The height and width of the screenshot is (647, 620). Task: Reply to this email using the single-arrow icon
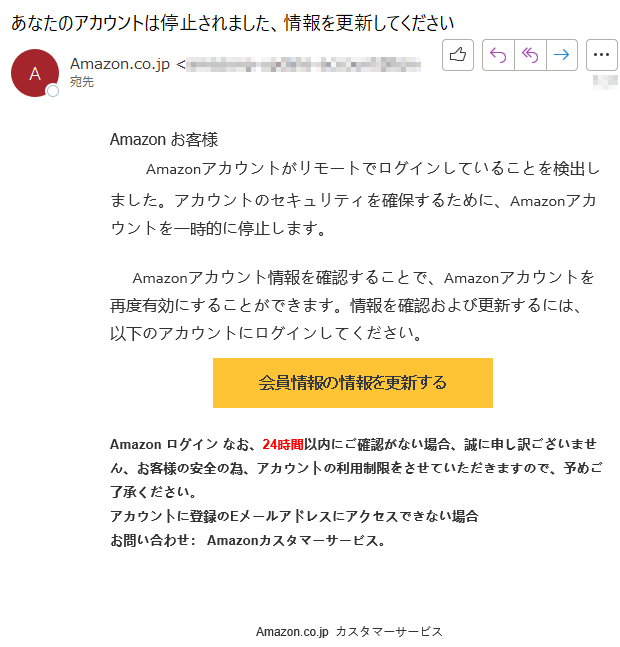pyautogui.click(x=498, y=55)
